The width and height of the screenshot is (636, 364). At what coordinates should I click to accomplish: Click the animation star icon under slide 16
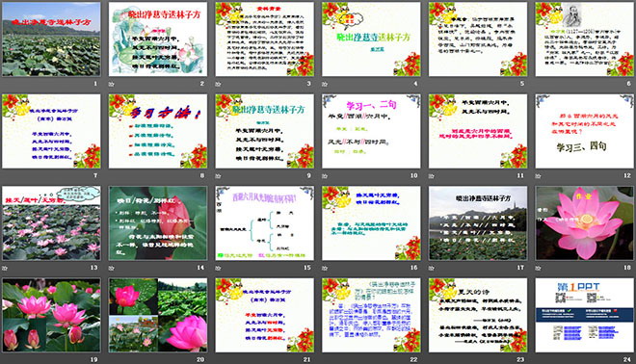coord(325,268)
